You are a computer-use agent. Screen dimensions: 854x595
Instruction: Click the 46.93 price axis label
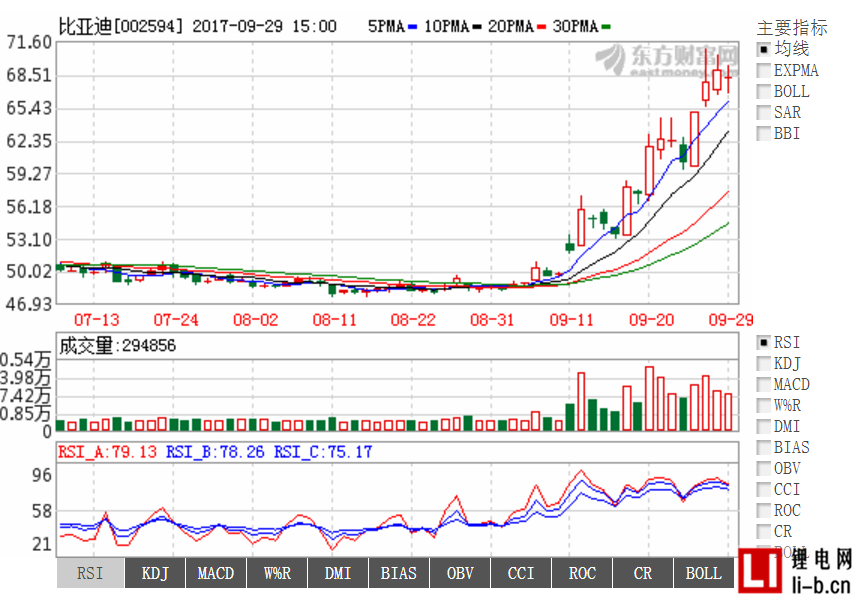coord(29,304)
